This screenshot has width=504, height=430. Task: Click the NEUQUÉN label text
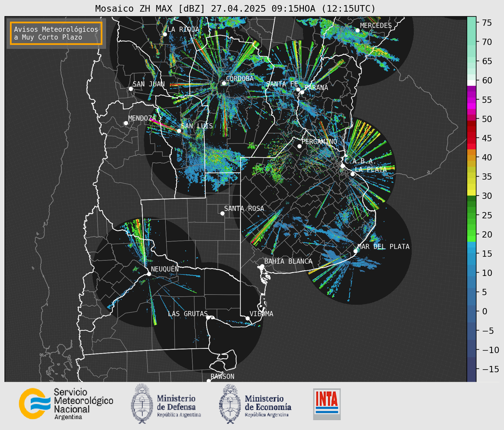coord(165,269)
